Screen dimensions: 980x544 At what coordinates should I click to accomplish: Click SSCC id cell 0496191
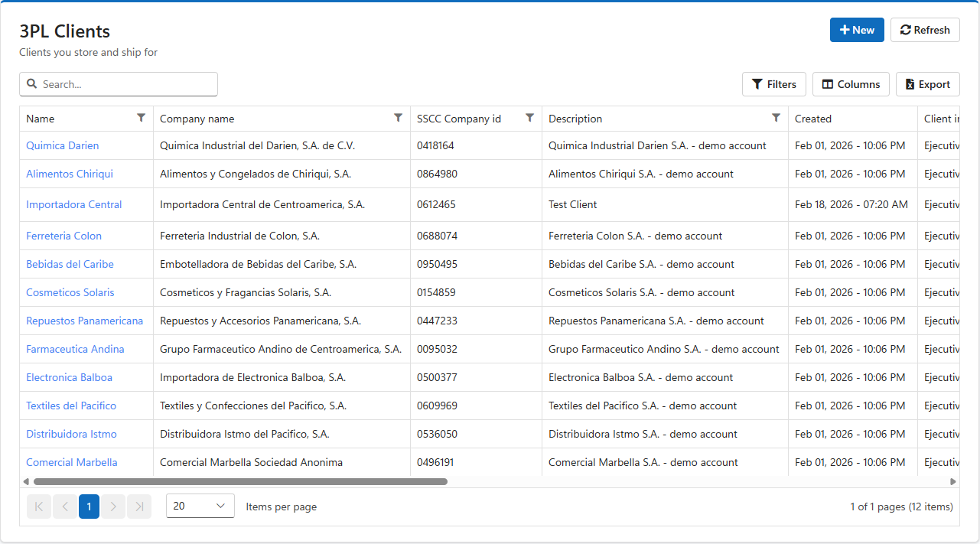(x=476, y=462)
